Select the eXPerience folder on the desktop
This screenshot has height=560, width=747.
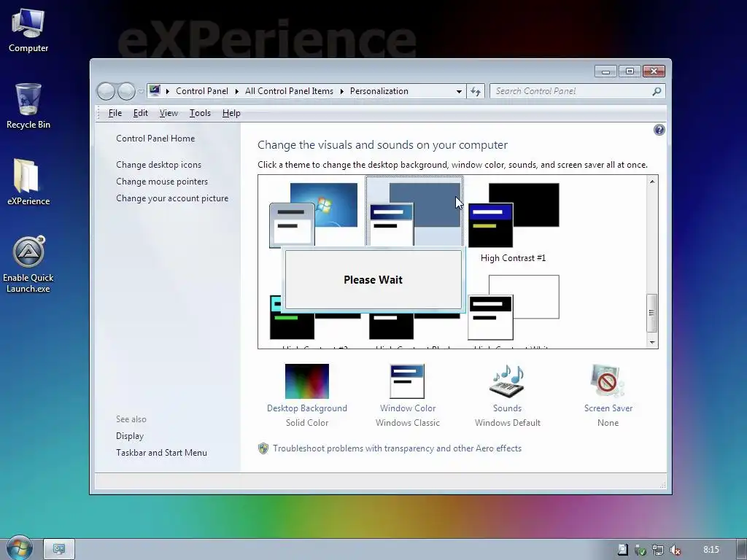click(28, 182)
